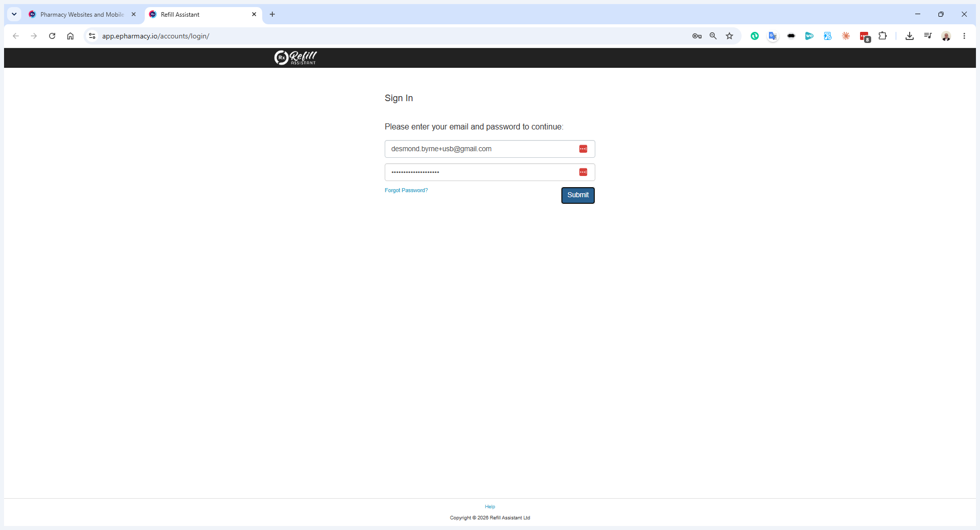Navigate back with the back arrow
Screen dimensions: 980x530
coord(16,36)
